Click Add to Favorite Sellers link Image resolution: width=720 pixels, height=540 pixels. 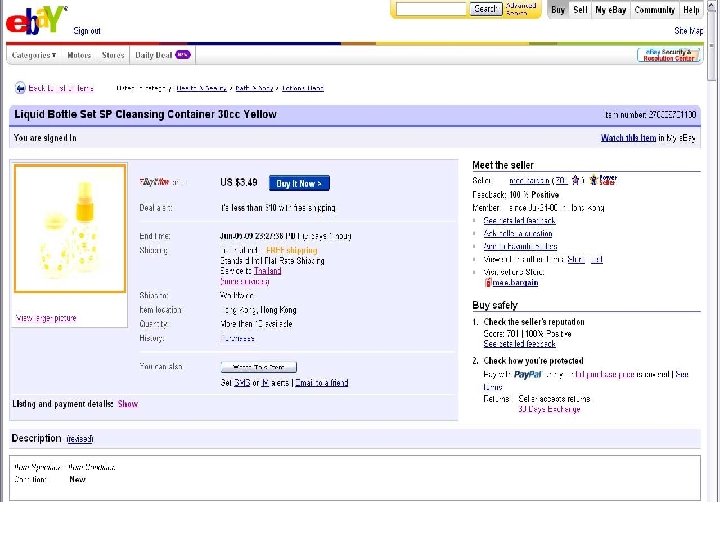click(x=520, y=246)
